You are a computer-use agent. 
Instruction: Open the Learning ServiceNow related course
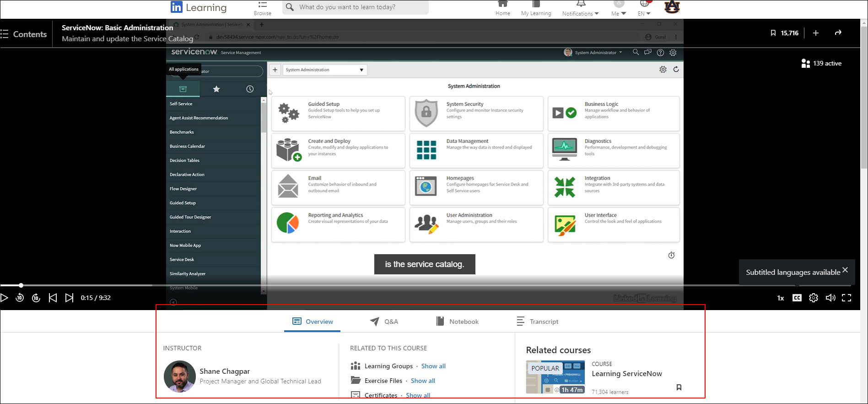pos(627,374)
